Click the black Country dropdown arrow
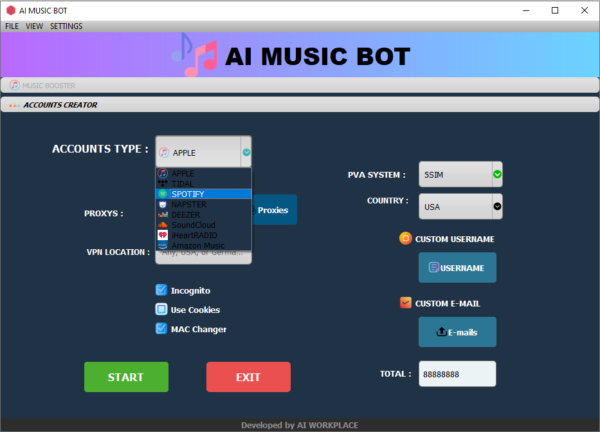 497,206
